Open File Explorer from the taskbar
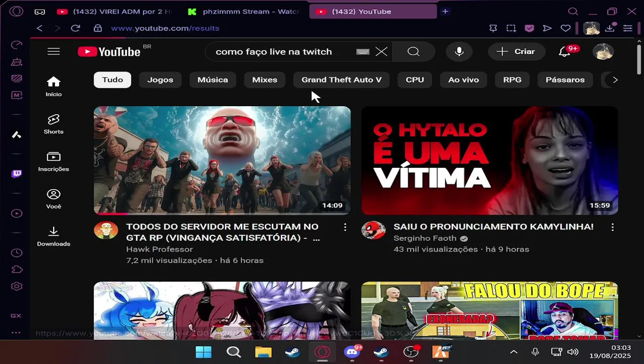 [263, 352]
